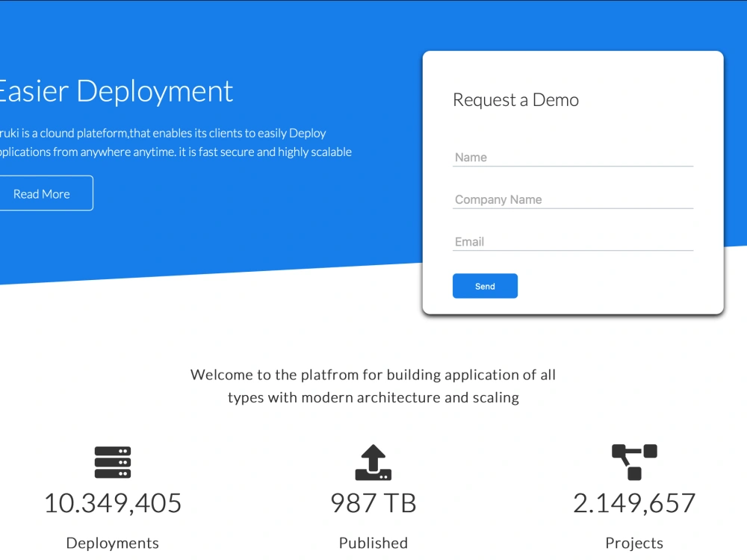Image resolution: width=747 pixels, height=560 pixels.
Task: Click the 'Welcome to the platfrom' paragraph
Action: 373,386
